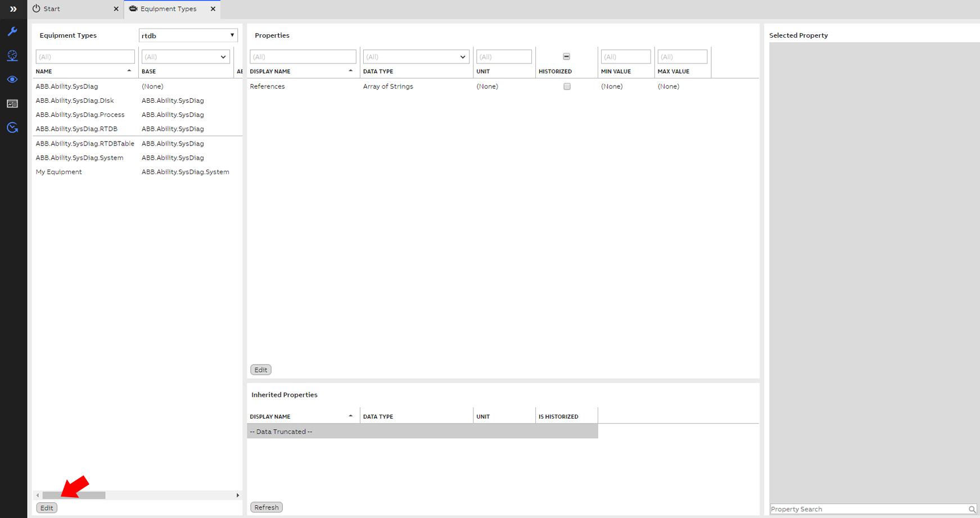Expand the left navigation sidebar
Screen dimensions: 980x518
coord(13,9)
